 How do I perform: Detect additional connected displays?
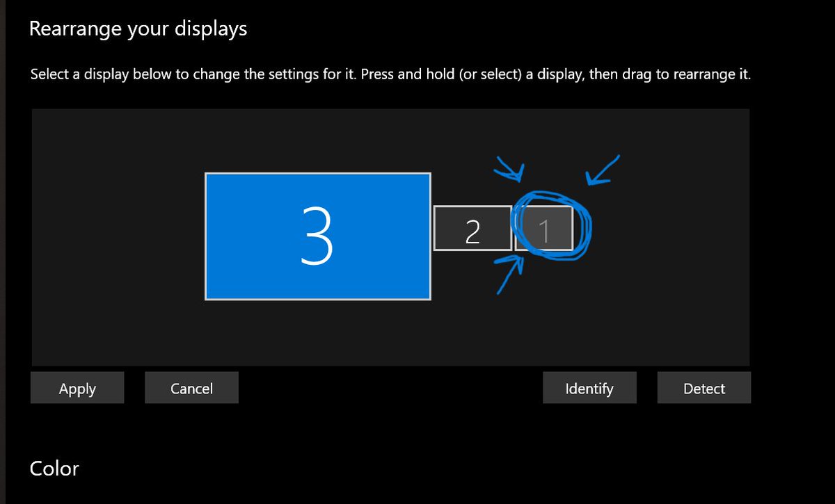(704, 388)
